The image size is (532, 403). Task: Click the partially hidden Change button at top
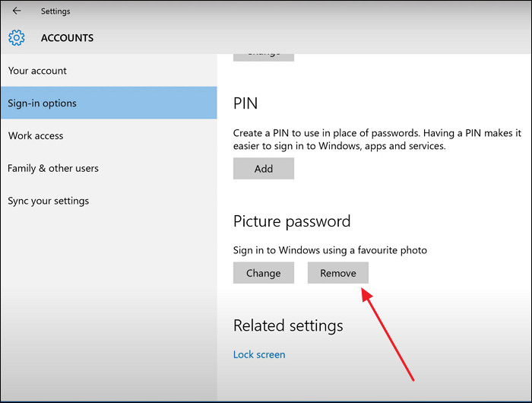[264, 54]
